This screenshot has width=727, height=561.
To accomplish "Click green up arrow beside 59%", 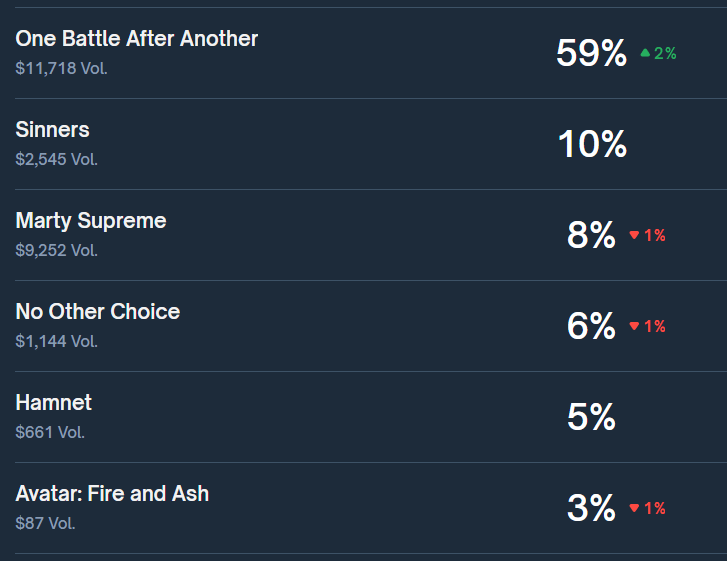I will click(x=645, y=53).
